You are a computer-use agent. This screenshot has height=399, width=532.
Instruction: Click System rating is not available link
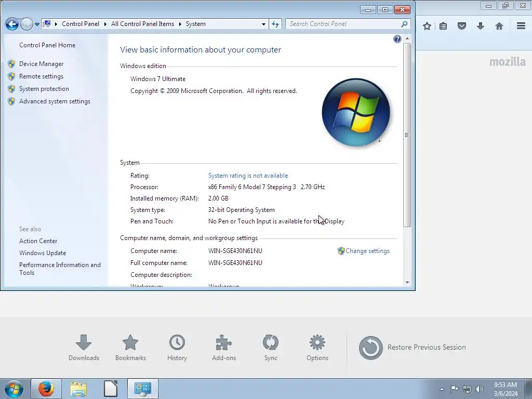coord(248,176)
